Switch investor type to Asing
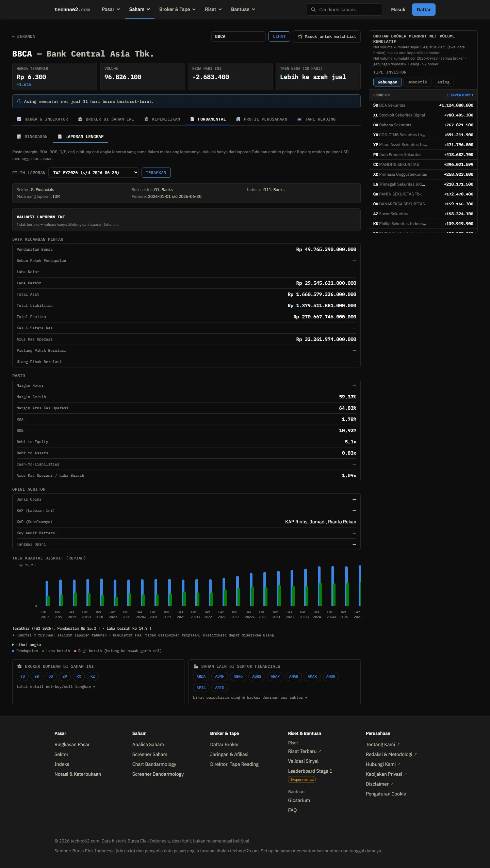The image size is (490, 868). [443, 82]
